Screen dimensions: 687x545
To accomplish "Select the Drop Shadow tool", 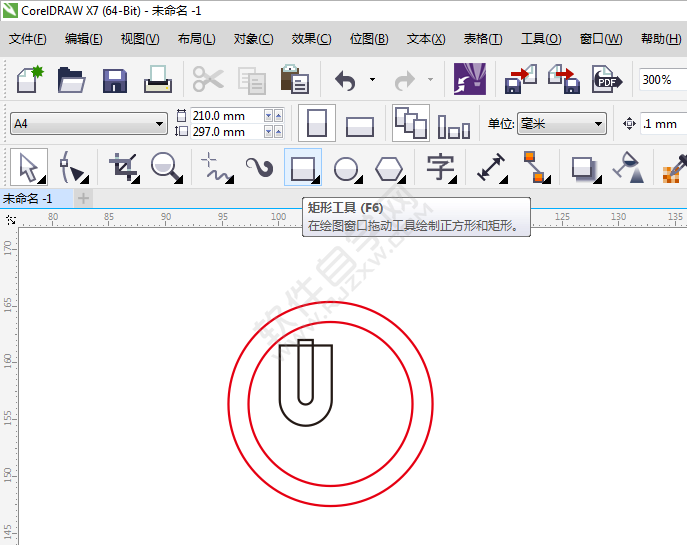I will [586, 170].
